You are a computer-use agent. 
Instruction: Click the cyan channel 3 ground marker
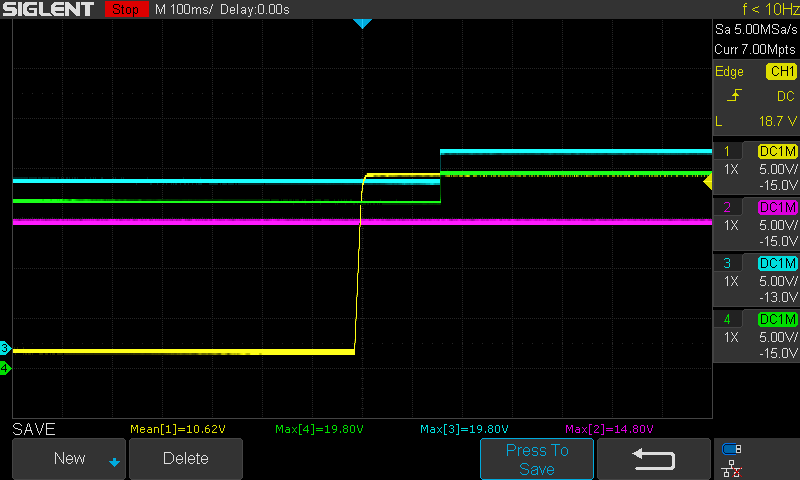pyautogui.click(x=5, y=348)
